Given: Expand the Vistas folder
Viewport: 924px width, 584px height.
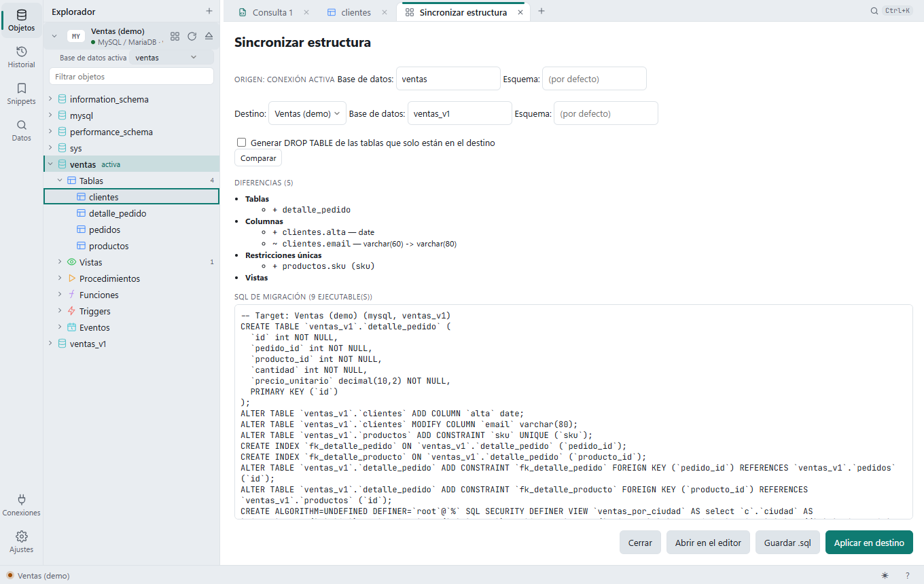Looking at the screenshot, I should [60, 262].
